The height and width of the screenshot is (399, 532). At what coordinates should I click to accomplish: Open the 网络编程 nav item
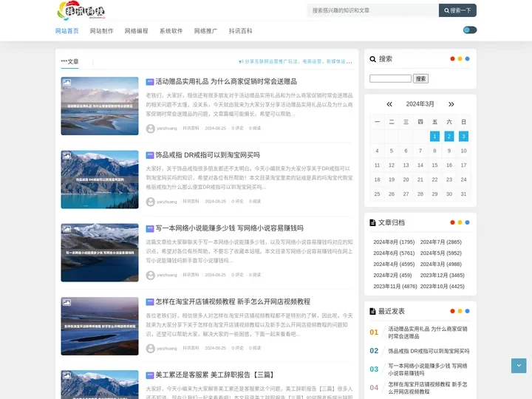pyautogui.click(x=137, y=31)
